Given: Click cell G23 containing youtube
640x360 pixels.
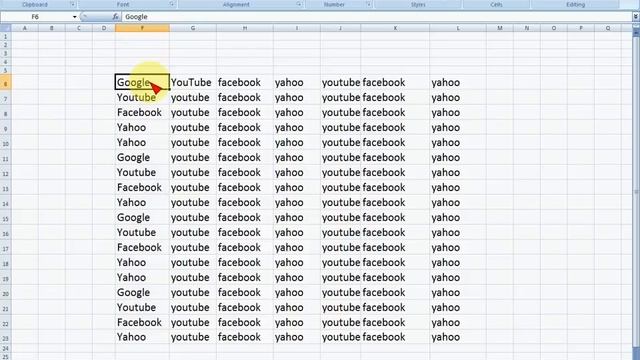Looking at the screenshot, I should 193,337.
